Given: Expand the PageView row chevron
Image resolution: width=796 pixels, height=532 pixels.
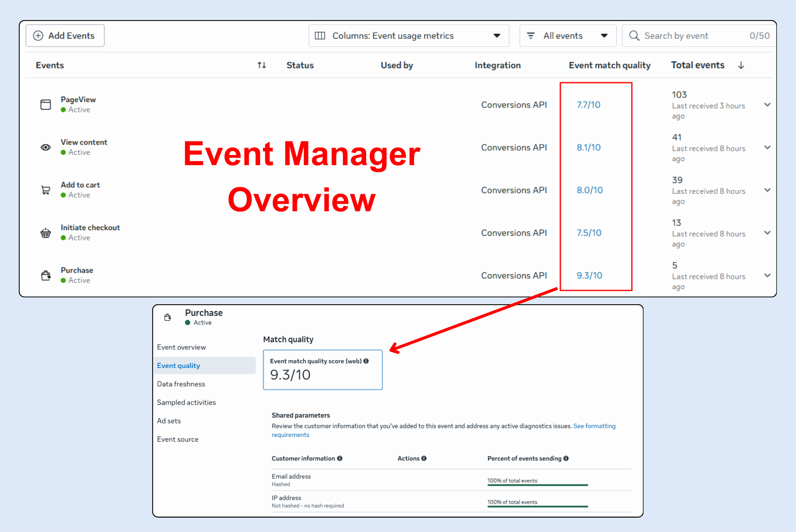Looking at the screenshot, I should (x=767, y=105).
